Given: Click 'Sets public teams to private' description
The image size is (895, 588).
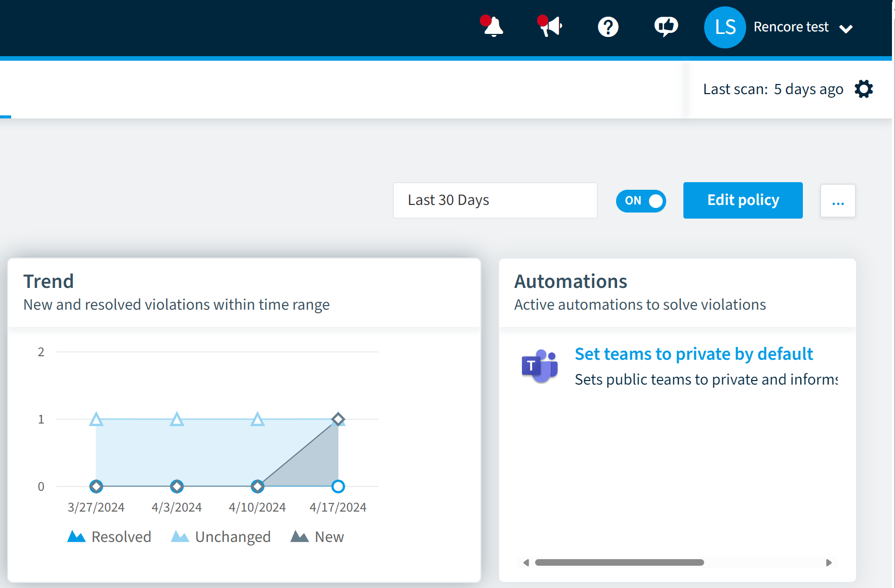Looking at the screenshot, I should coord(706,380).
